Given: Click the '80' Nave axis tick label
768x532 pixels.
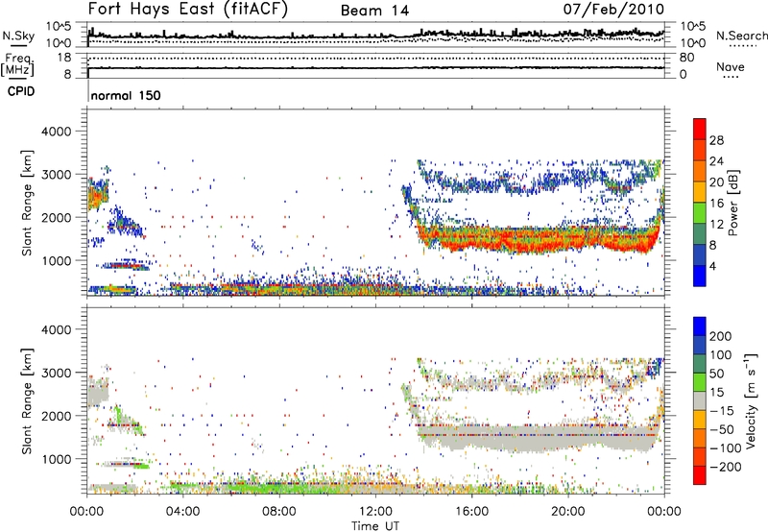Looking at the screenshot, I should 686,58.
